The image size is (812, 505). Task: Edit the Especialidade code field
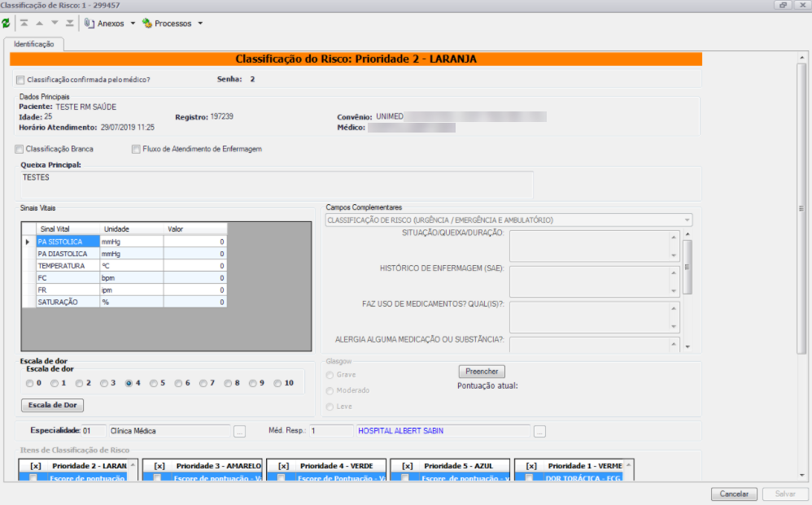pyautogui.click(x=94, y=430)
